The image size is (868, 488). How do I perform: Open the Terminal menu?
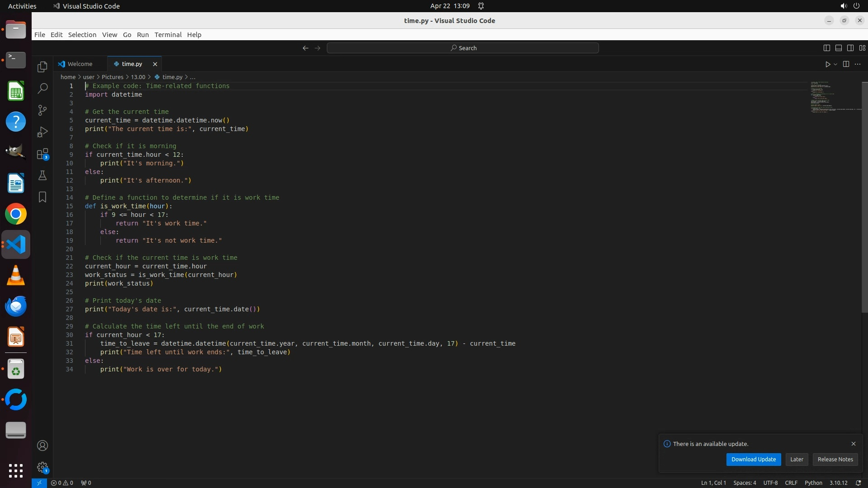click(x=168, y=35)
